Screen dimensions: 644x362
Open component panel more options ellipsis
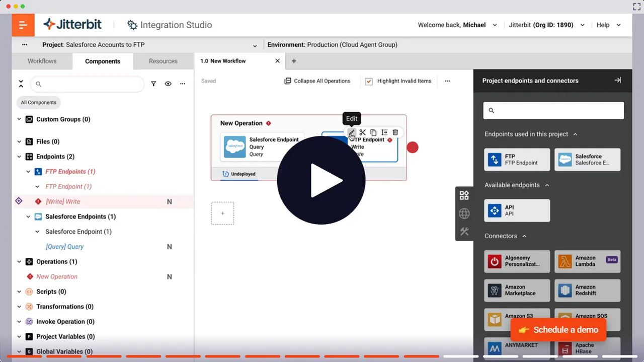[x=183, y=84]
